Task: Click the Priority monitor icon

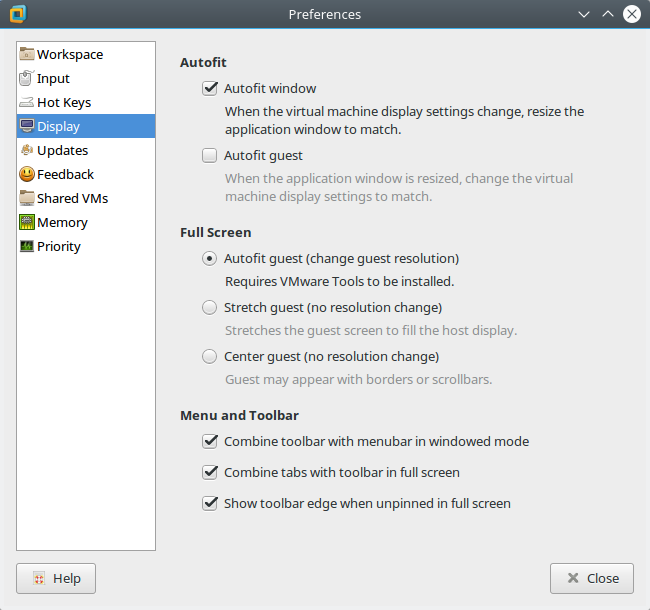Action: pos(27,247)
